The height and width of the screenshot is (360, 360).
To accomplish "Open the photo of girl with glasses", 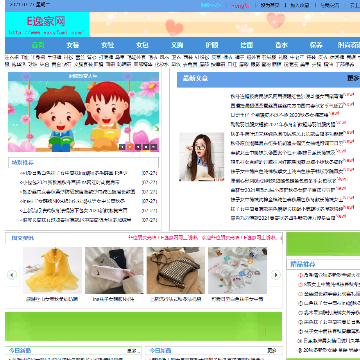I will 201,157.
